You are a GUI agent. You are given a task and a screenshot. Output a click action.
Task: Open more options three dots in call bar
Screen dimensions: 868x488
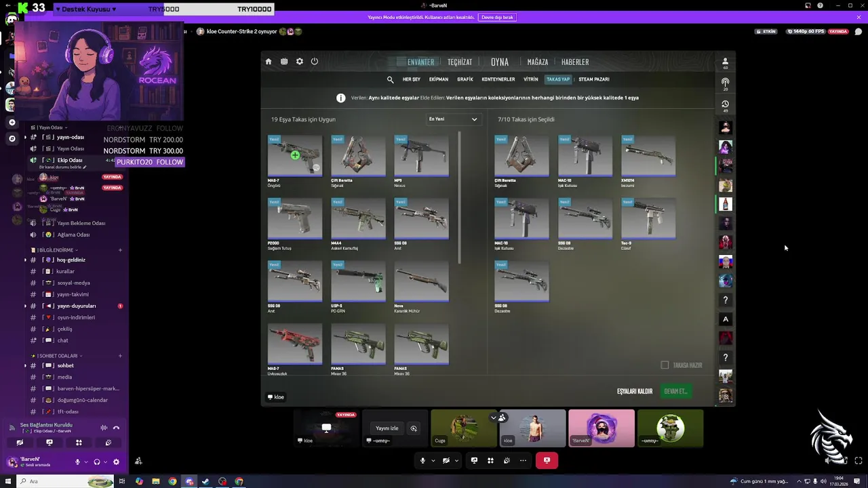tap(523, 461)
